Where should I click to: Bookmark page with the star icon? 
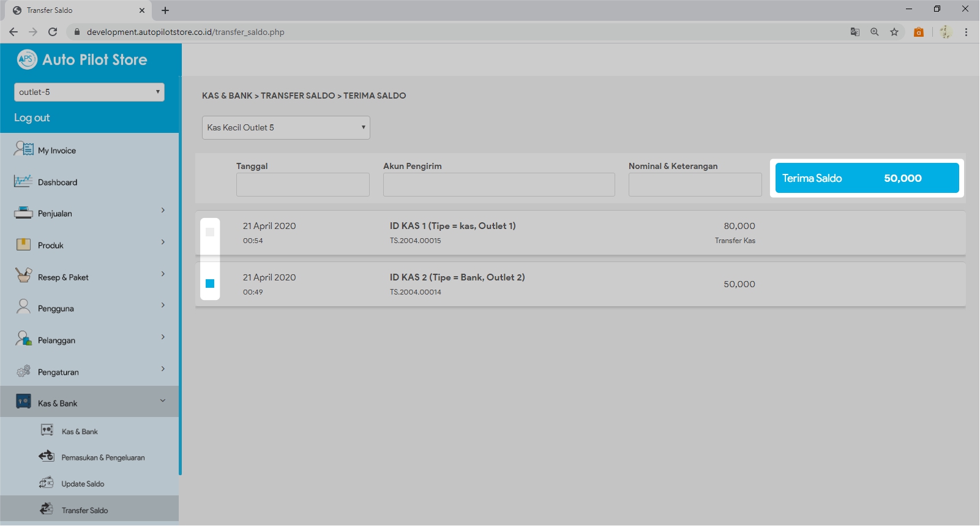point(894,32)
